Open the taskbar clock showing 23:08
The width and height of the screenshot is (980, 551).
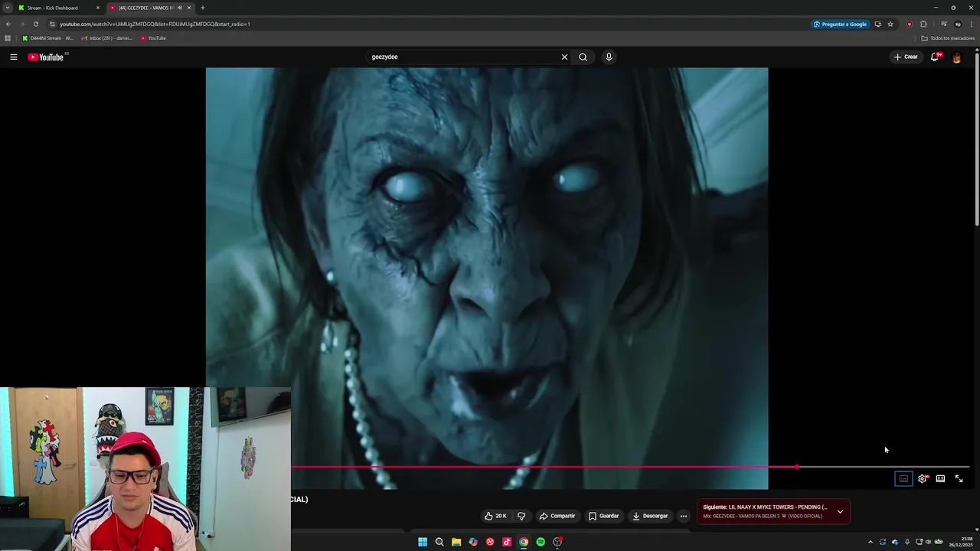pyautogui.click(x=961, y=542)
